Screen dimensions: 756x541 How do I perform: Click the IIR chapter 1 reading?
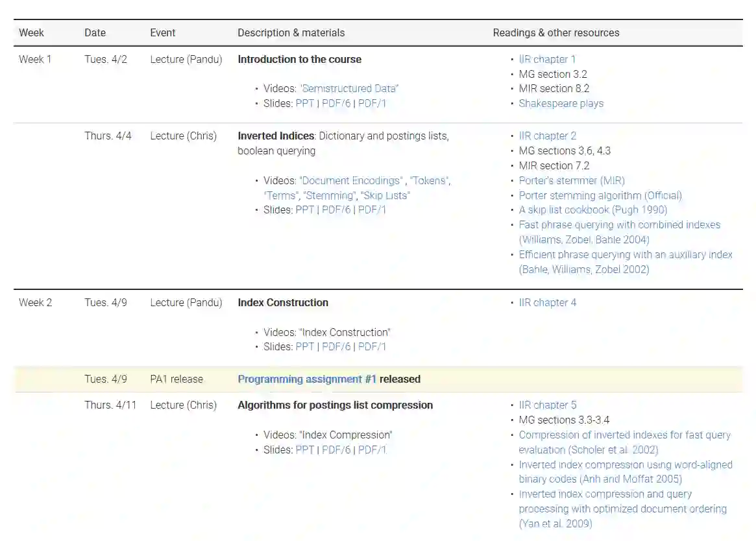pos(547,59)
